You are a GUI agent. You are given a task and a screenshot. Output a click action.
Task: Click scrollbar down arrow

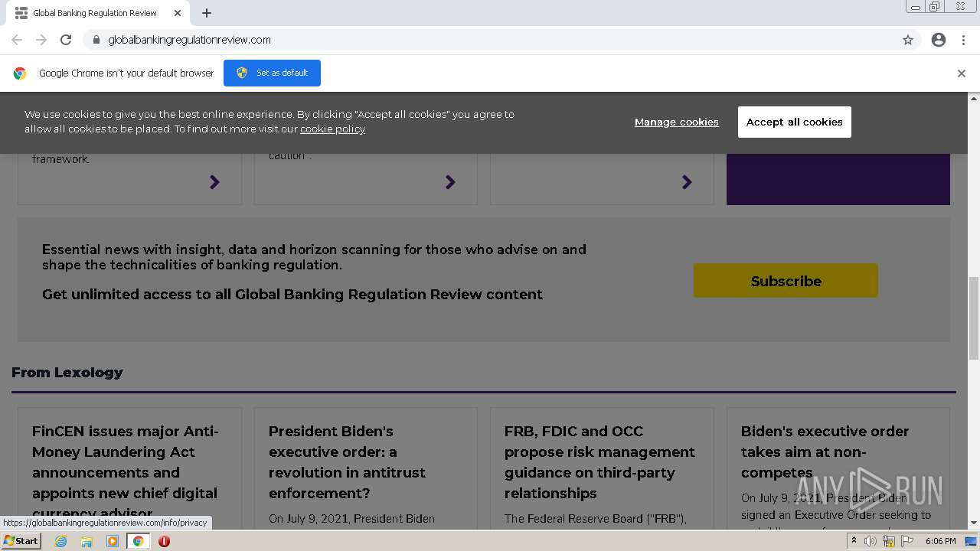974,523
